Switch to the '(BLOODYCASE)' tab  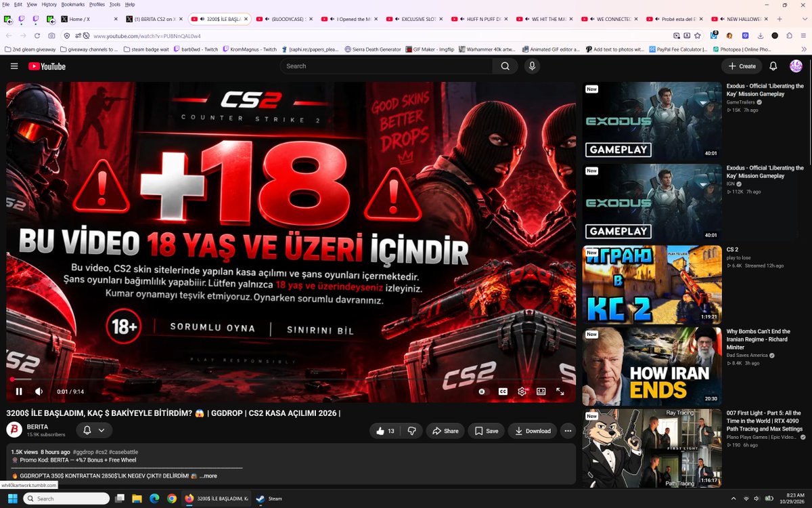(x=284, y=19)
